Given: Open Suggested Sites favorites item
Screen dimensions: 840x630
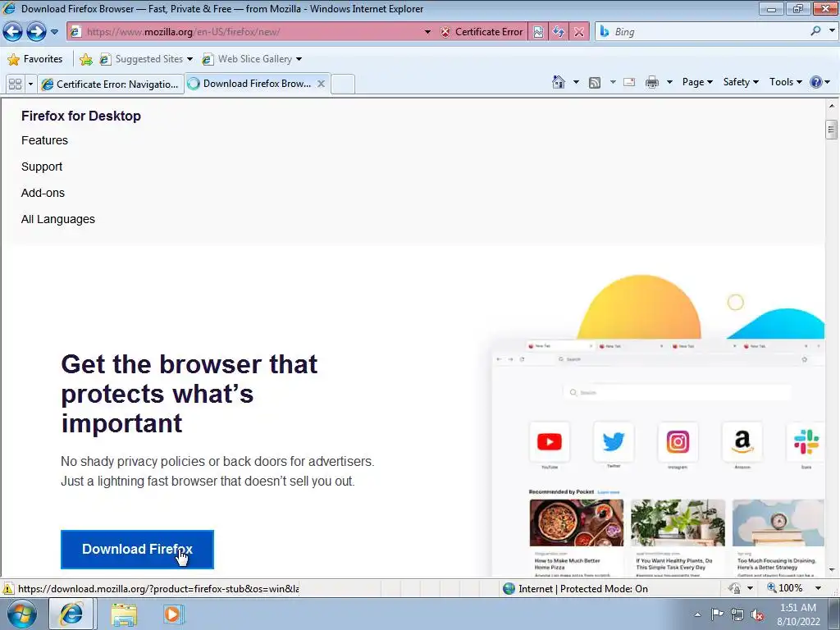Looking at the screenshot, I should (x=146, y=59).
